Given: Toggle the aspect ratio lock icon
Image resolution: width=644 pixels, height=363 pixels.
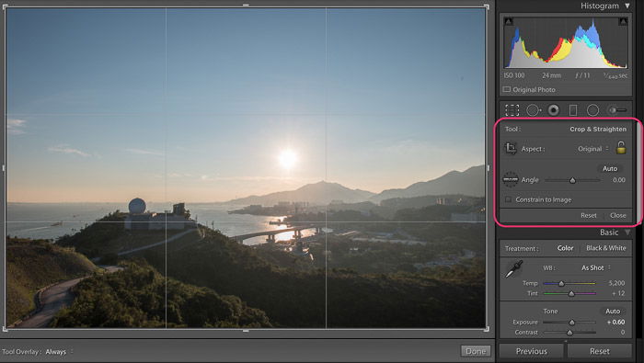Looking at the screenshot, I should pyautogui.click(x=621, y=148).
